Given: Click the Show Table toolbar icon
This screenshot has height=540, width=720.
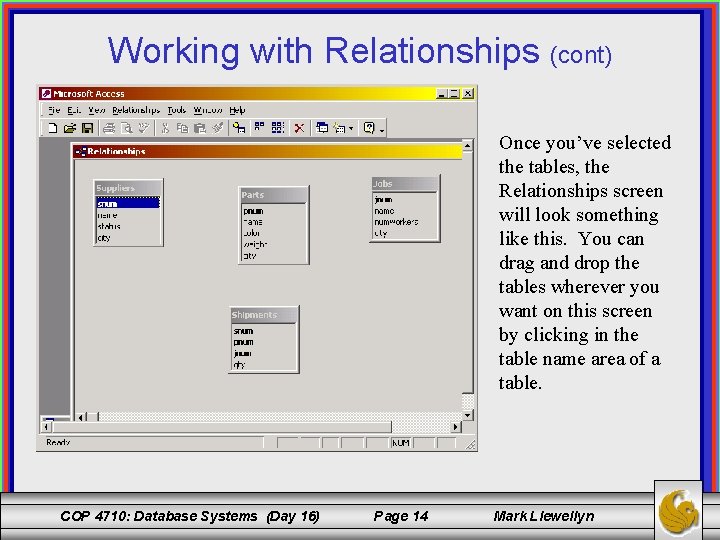Looking at the screenshot, I should point(239,128).
